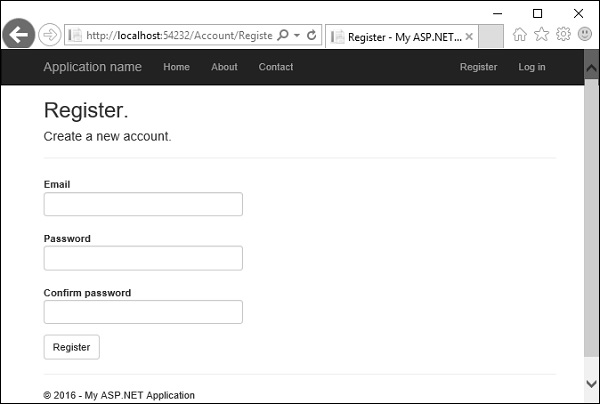Viewport: 600px width, 404px height.
Task: Refresh the page with the reload icon
Action: click(x=312, y=35)
